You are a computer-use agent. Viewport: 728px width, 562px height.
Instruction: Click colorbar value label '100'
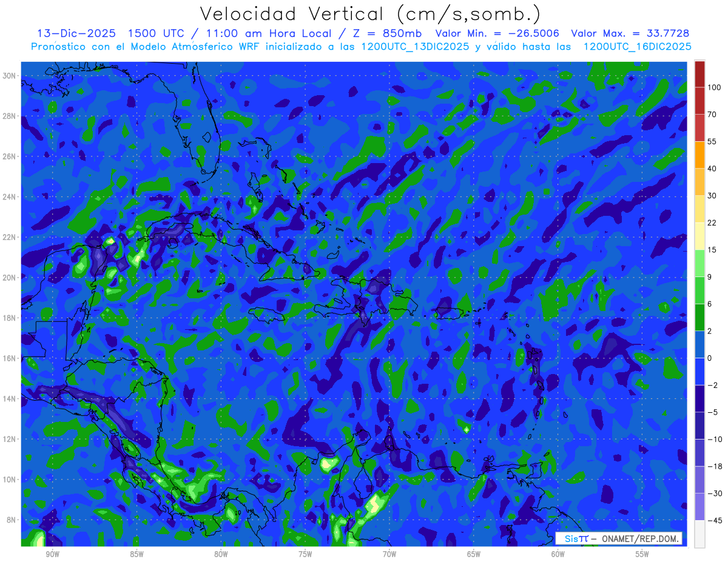(x=715, y=87)
